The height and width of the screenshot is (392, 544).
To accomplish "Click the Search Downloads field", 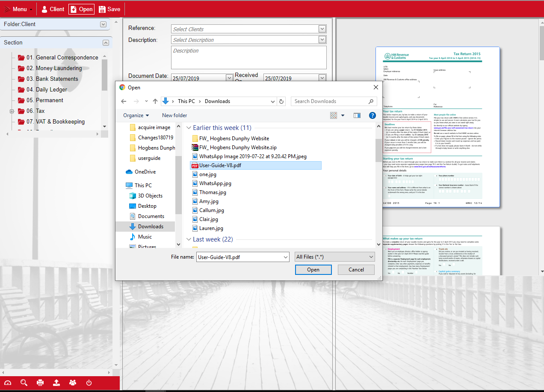I will [334, 101].
